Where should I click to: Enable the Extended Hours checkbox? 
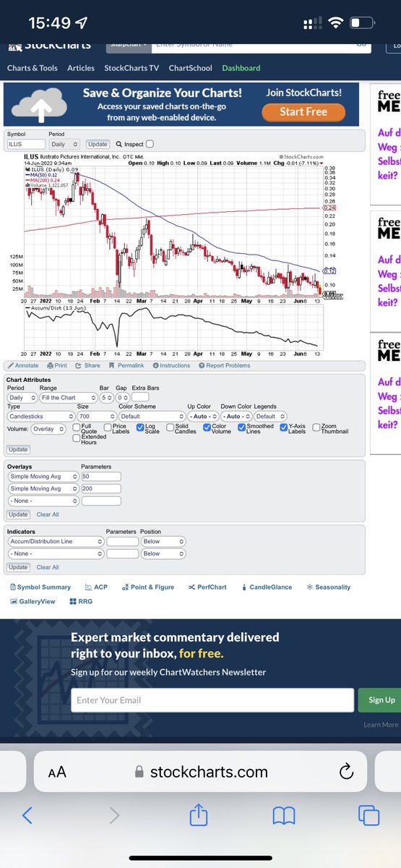(77, 438)
